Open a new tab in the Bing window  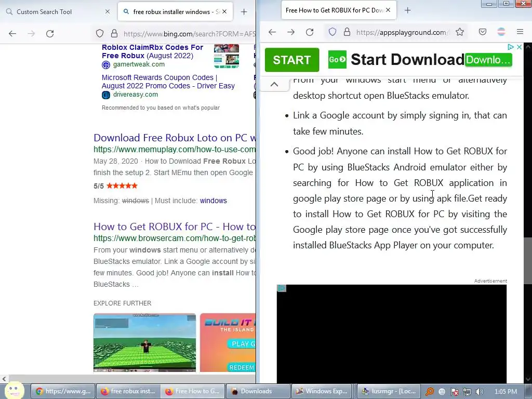244,12
